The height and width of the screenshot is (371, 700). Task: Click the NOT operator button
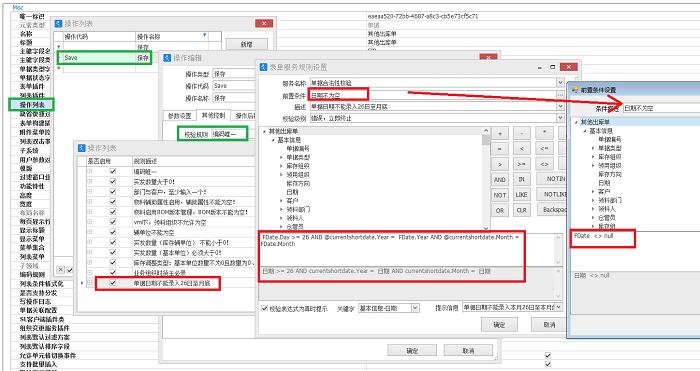click(x=500, y=195)
